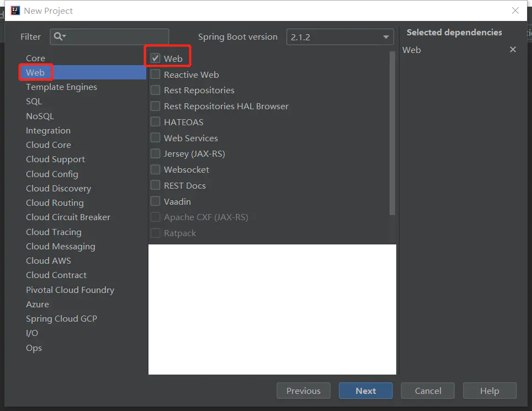This screenshot has width=532, height=411.
Task: Check Rest Repositories option
Action: (156, 90)
